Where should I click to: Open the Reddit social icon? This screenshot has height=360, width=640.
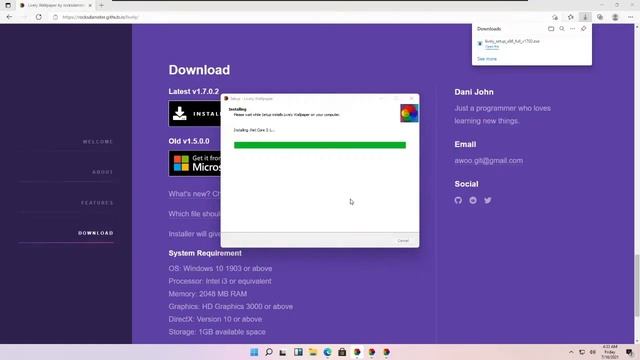[x=473, y=200]
